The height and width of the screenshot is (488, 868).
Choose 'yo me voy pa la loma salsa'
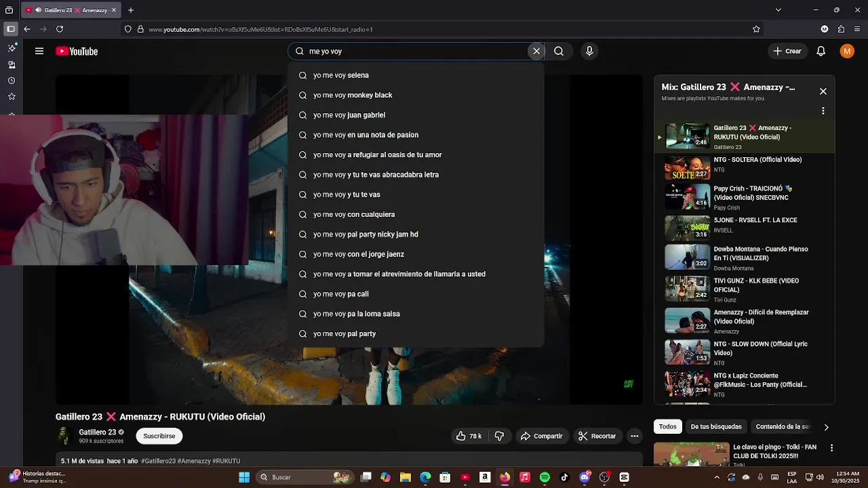point(416,314)
